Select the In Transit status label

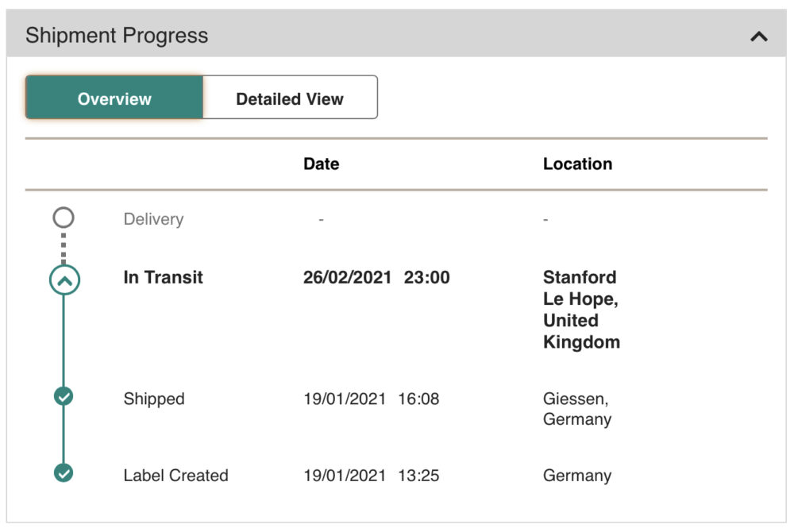tap(163, 277)
